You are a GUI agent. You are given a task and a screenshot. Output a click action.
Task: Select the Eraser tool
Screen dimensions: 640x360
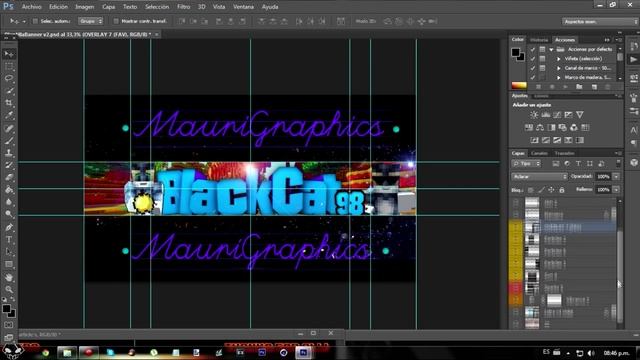[x=9, y=178]
